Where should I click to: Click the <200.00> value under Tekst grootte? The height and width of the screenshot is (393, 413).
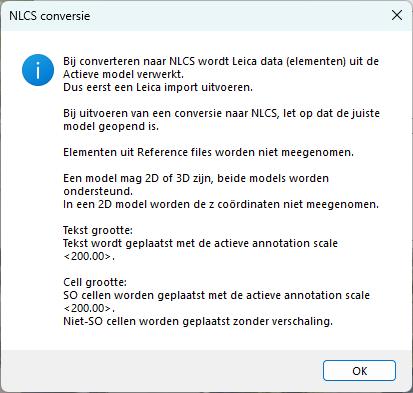point(89,256)
